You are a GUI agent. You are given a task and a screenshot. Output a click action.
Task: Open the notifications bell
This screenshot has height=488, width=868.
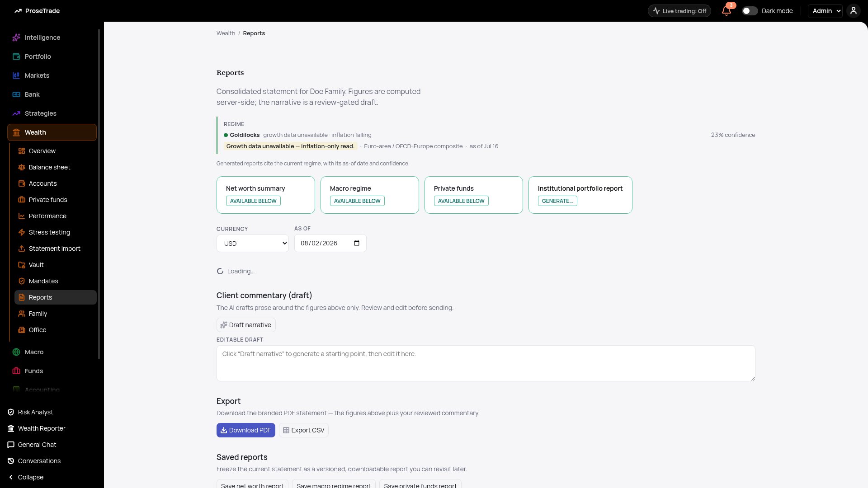click(726, 11)
